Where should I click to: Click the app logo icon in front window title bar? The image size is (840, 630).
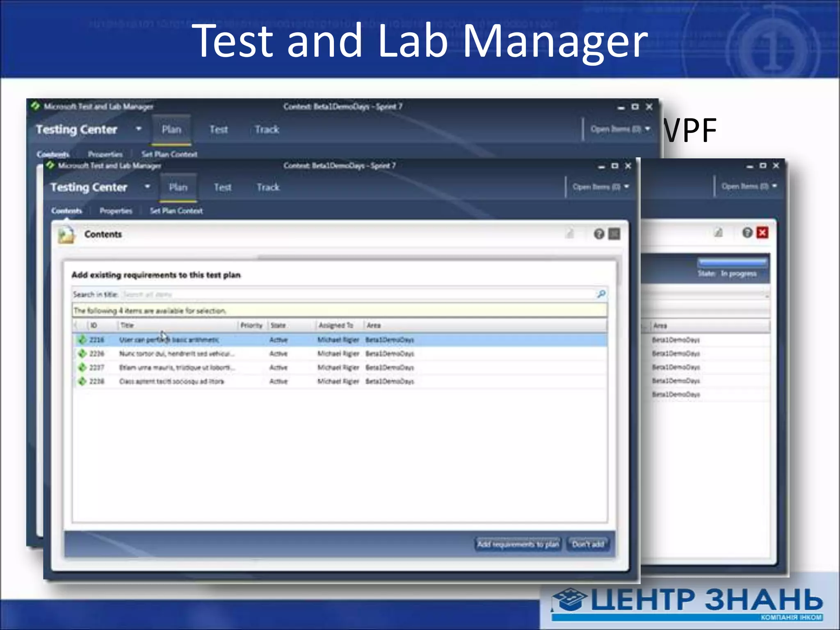click(x=50, y=165)
